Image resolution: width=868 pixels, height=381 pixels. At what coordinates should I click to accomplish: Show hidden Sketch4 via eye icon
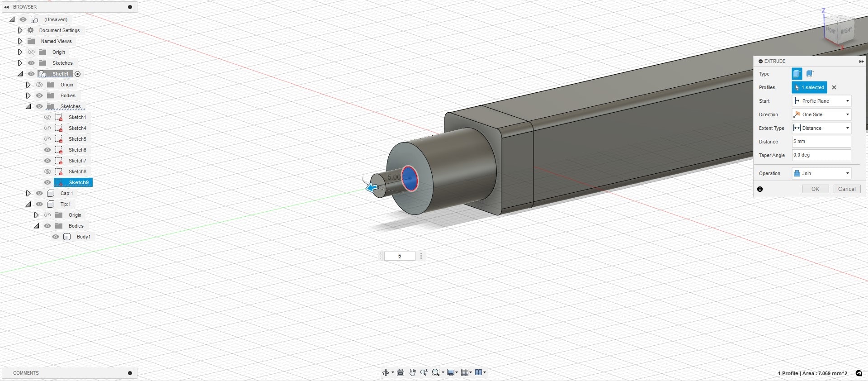click(47, 128)
